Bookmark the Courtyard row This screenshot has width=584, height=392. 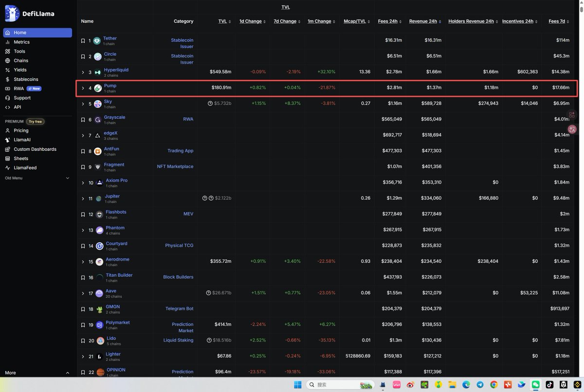point(83,246)
